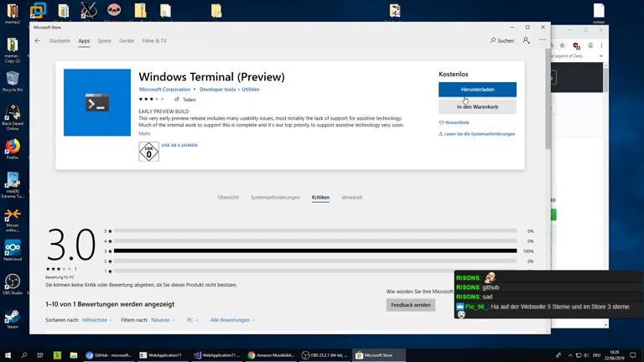The height and width of the screenshot is (362, 644).
Task: Open the Hilfreichste sort dropdown
Action: (97, 320)
